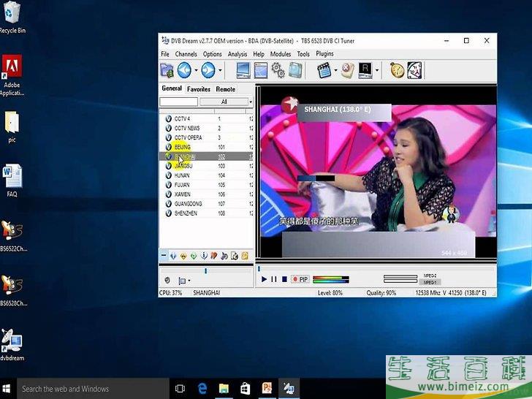The width and height of the screenshot is (532, 399).
Task: Click the previous channel arrow icon
Action: point(184,70)
